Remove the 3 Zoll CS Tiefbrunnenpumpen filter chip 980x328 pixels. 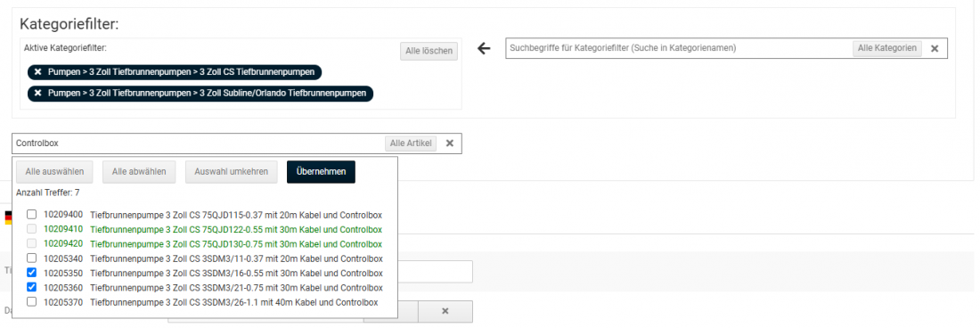37,72
